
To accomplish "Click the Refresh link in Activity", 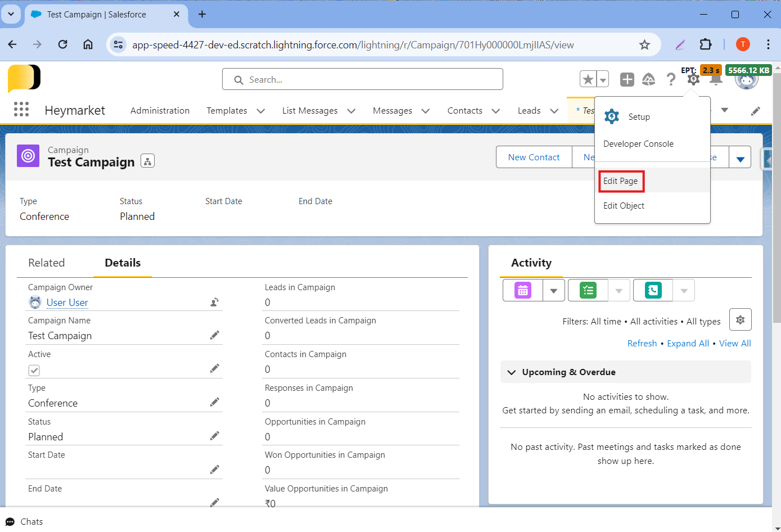I will point(642,343).
